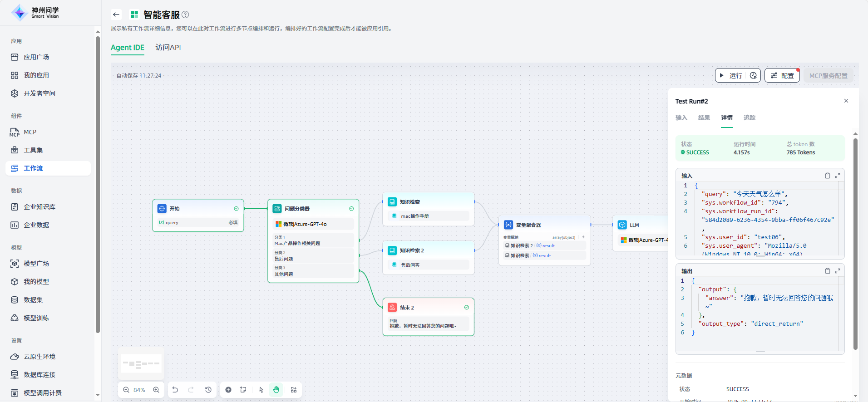Go back using the arrow icon

click(x=116, y=15)
